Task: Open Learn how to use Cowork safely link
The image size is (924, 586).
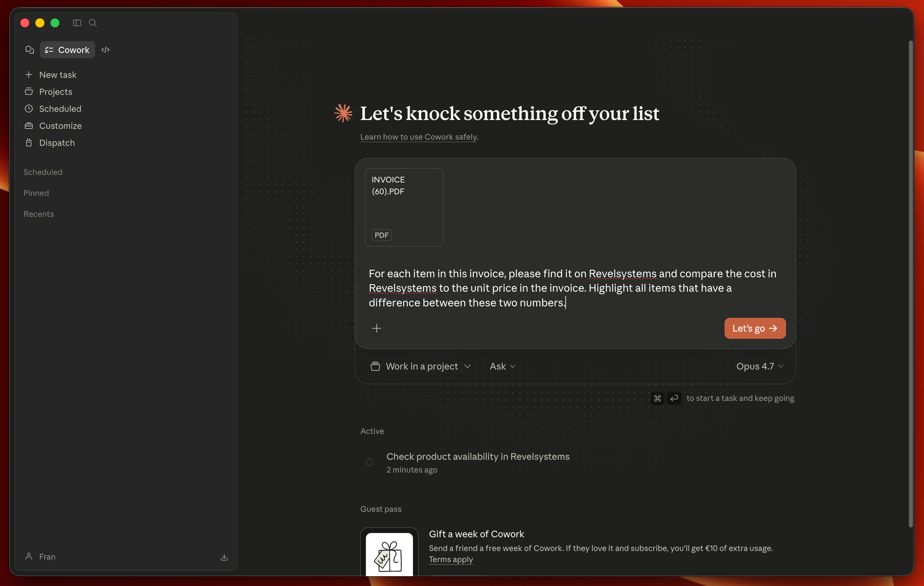Action: pyautogui.click(x=419, y=137)
